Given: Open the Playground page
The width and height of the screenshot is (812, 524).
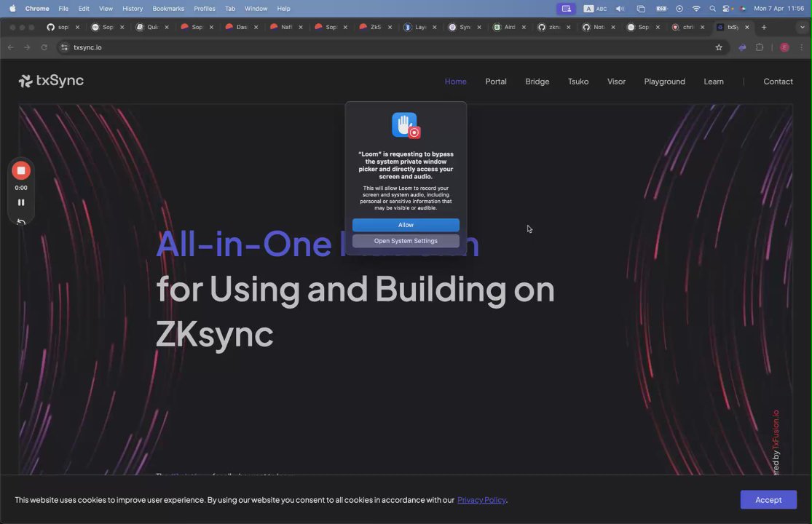Looking at the screenshot, I should click(x=664, y=82).
